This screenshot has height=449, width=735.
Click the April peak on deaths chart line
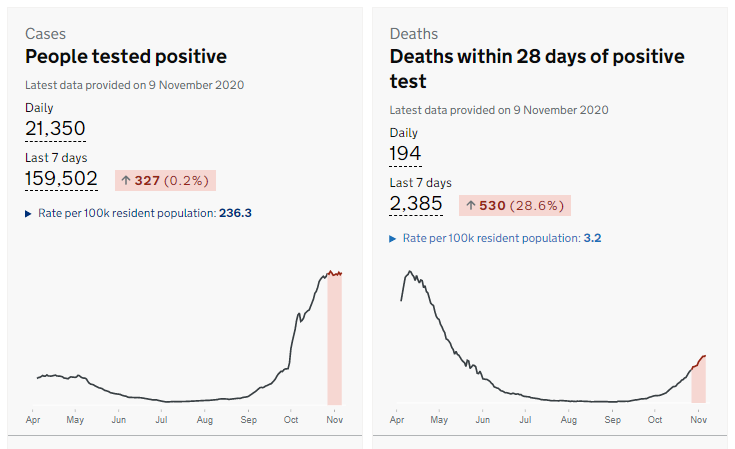409,271
